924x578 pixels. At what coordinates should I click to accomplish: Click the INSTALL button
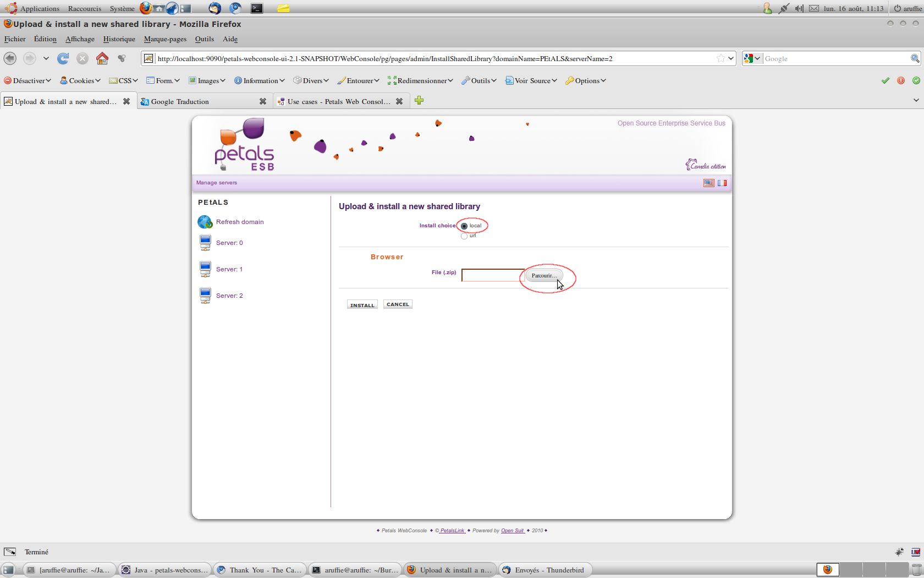pyautogui.click(x=362, y=305)
